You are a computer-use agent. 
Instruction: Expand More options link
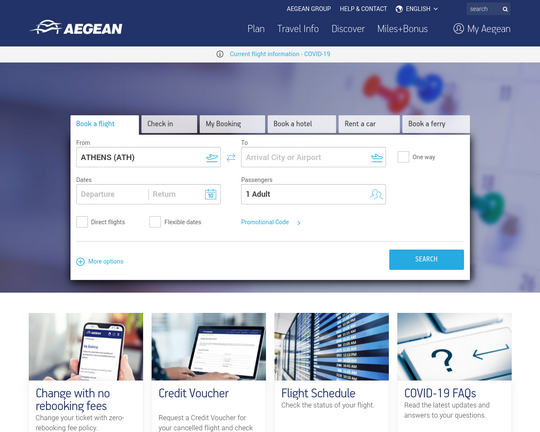105,261
